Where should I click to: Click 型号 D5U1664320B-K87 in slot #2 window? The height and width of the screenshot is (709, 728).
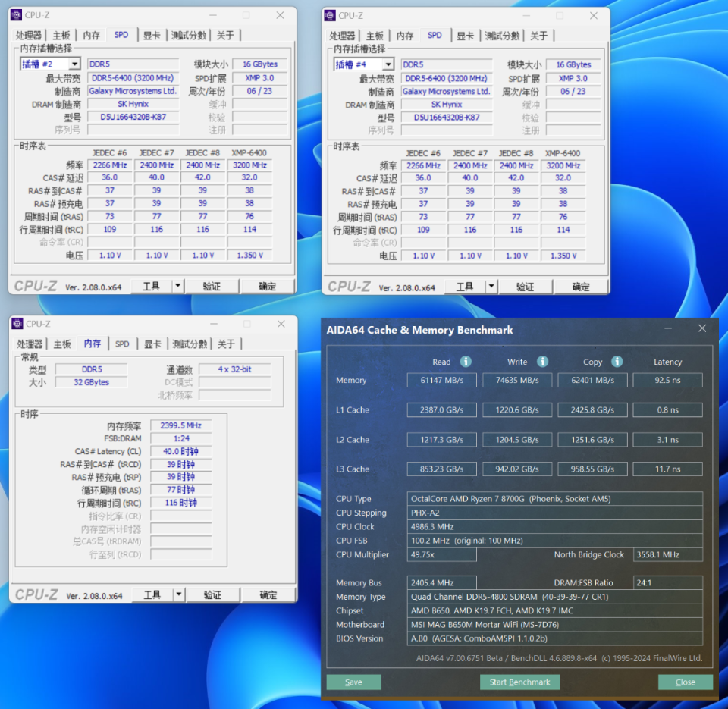[x=133, y=117]
